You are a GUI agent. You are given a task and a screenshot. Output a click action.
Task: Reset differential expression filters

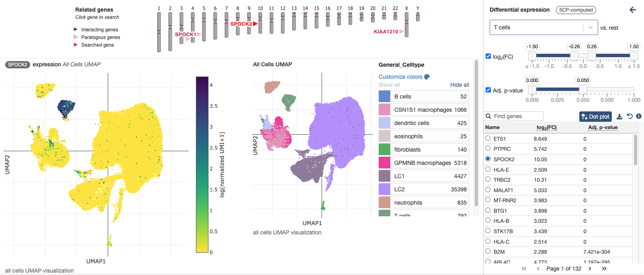(630, 117)
